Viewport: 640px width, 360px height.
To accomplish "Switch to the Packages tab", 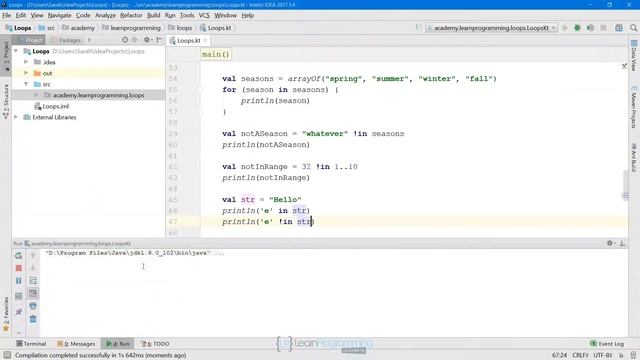I will tap(66, 40).
